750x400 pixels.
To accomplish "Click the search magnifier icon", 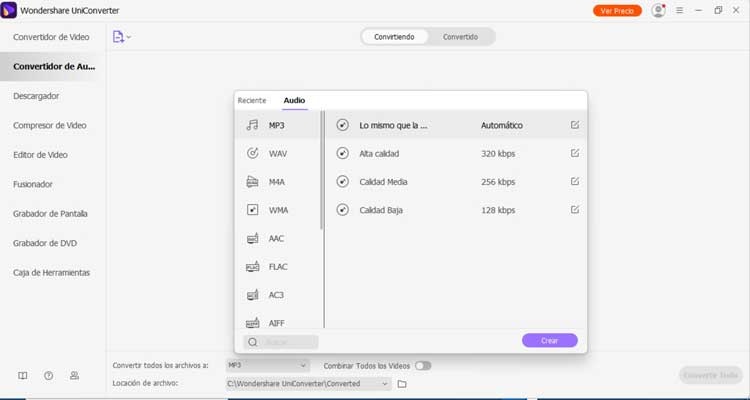I will point(253,342).
